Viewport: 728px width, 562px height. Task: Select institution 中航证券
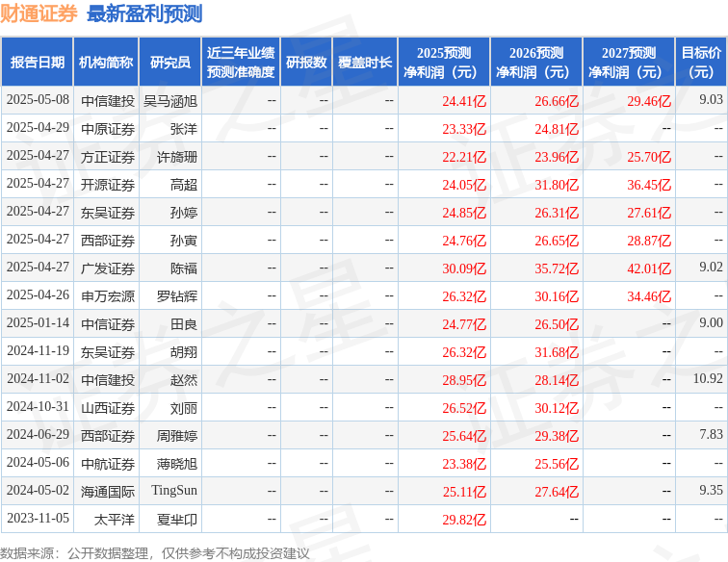[x=108, y=464]
